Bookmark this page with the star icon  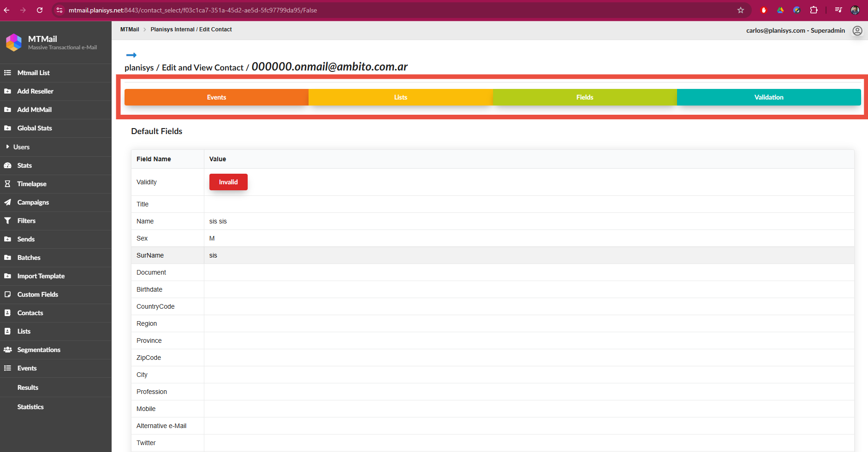[x=741, y=10]
